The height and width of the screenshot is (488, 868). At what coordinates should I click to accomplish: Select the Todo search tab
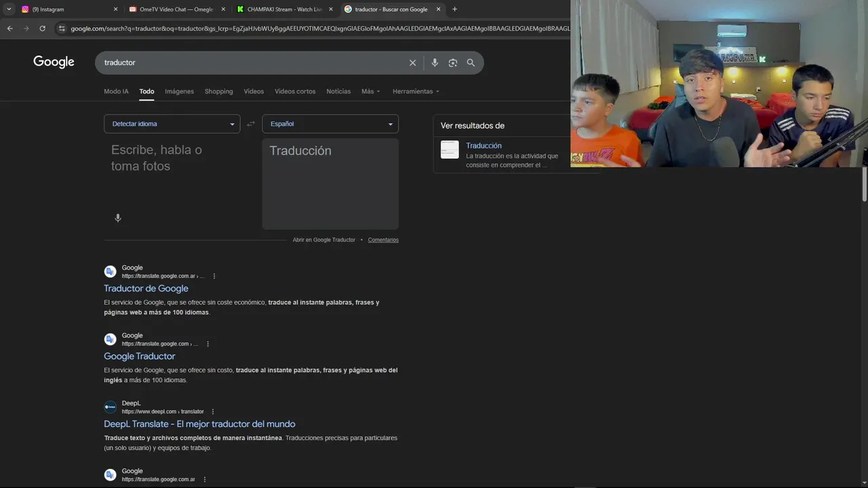[x=146, y=91]
